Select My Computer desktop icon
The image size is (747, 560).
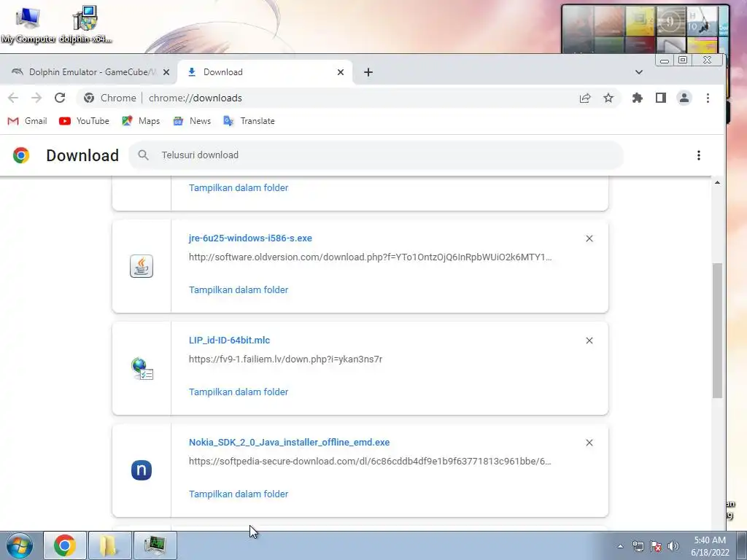28,25
